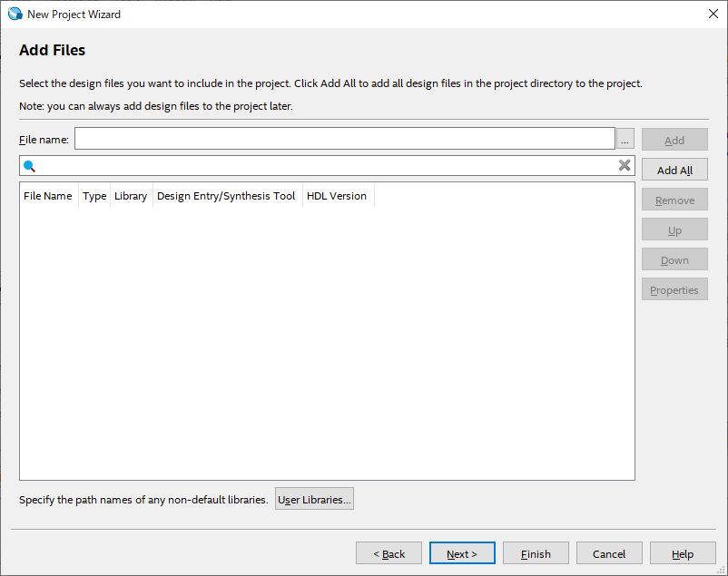Clear the search filter with X icon
Screen dimensions: 728x576
[x=625, y=165]
